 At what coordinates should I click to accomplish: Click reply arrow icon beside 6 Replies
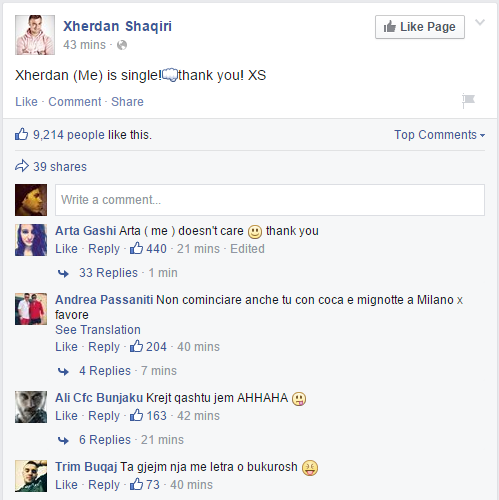63,440
